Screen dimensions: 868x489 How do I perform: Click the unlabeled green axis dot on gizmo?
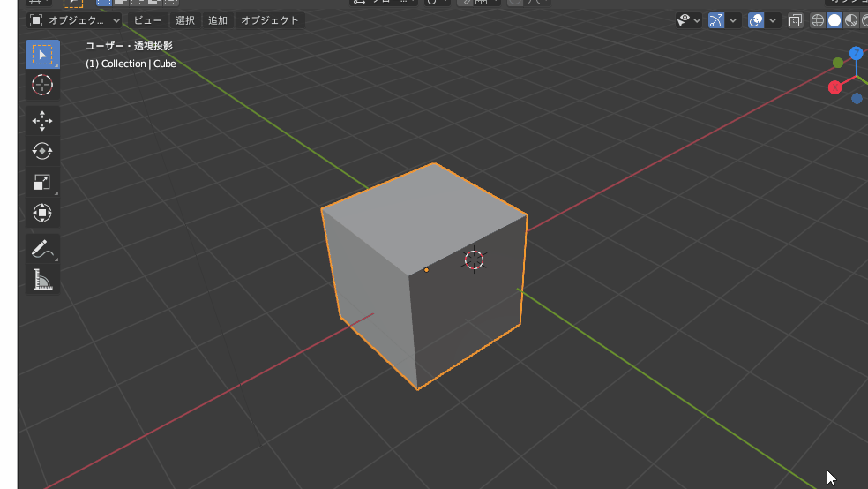[x=838, y=64]
